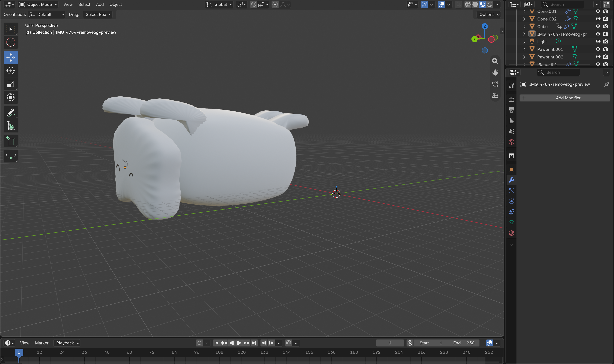Open the World properties tab
Viewport: 614px width, 364px height.
[512, 142]
